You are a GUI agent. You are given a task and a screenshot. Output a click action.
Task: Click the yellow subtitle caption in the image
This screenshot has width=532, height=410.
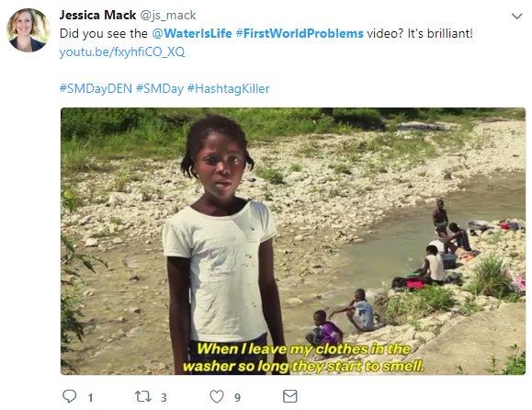point(303,358)
